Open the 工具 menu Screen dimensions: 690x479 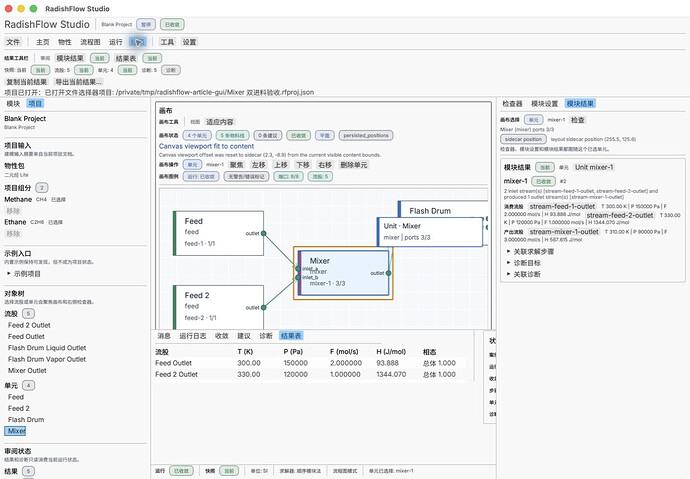pos(167,42)
